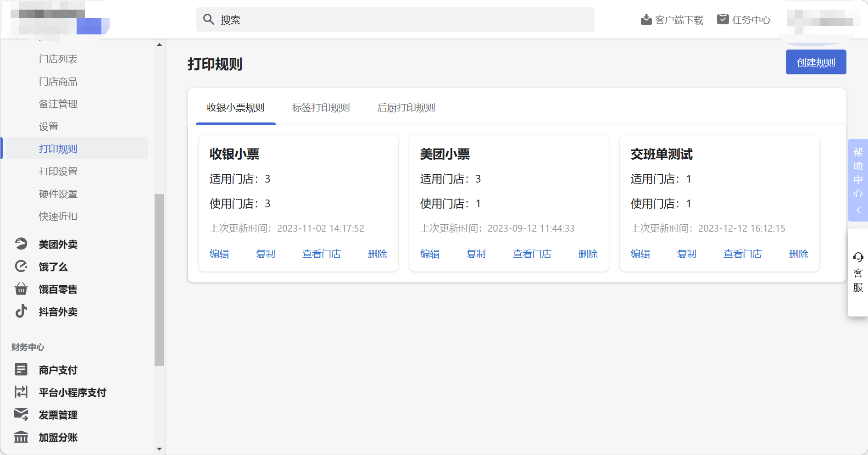This screenshot has height=455, width=868.
Task: Click the client download icon
Action: click(x=646, y=19)
